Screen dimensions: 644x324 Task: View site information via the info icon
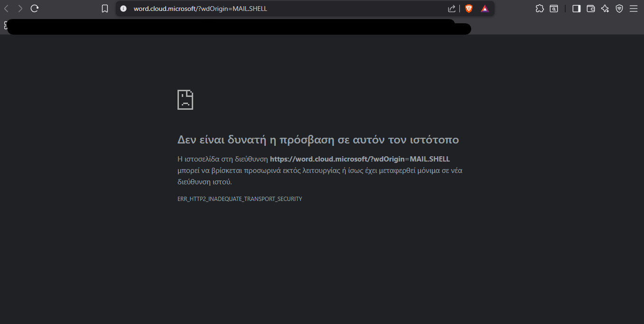coord(123,9)
